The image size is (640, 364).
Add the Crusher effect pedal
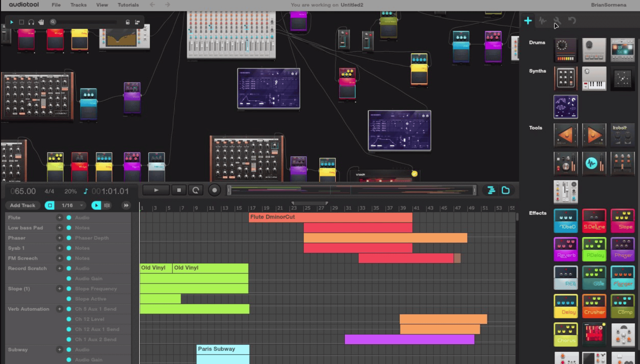pyautogui.click(x=594, y=306)
